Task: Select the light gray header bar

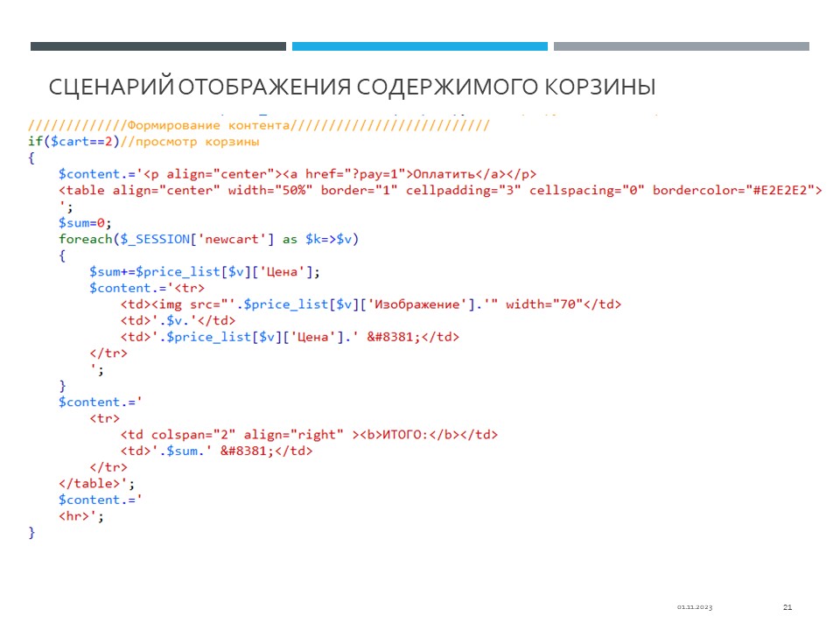Action: [x=681, y=46]
